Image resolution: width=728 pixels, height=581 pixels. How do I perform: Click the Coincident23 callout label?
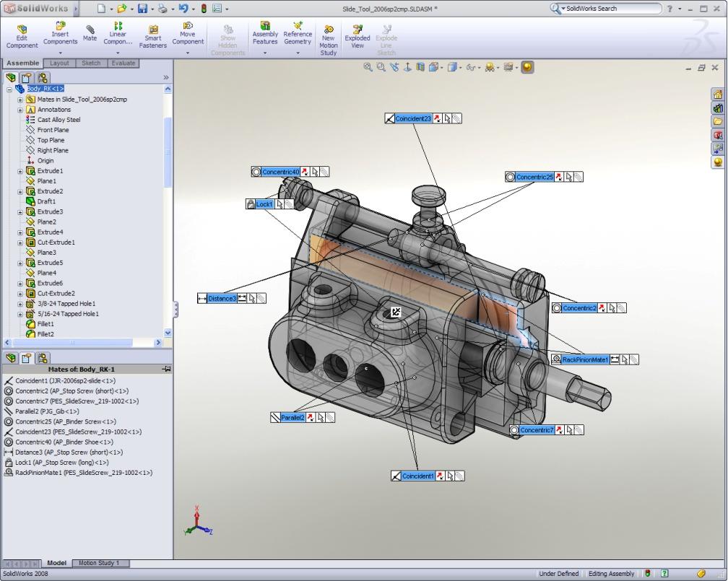pos(413,118)
